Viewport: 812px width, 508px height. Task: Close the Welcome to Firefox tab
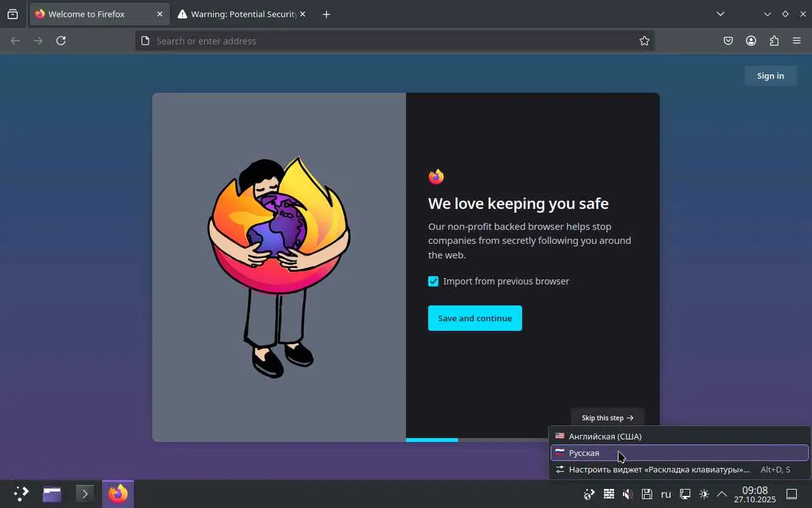(x=160, y=14)
